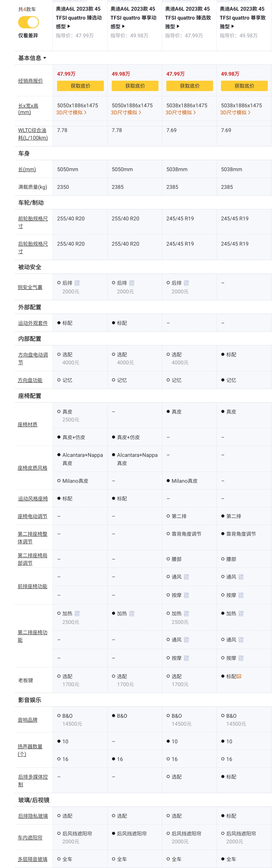272x868 pixels.
Task: Open the 第二排座椅整体调节 parameter link
Action: (32, 538)
